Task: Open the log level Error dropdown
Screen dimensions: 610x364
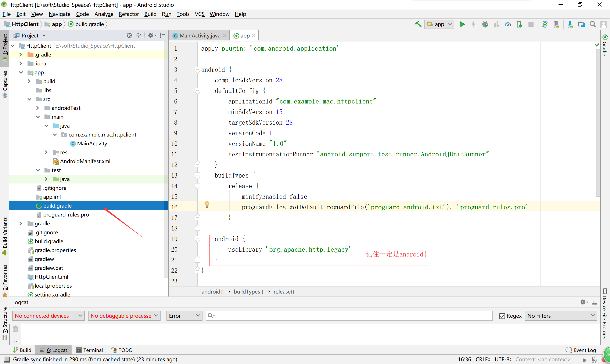Action: point(184,316)
